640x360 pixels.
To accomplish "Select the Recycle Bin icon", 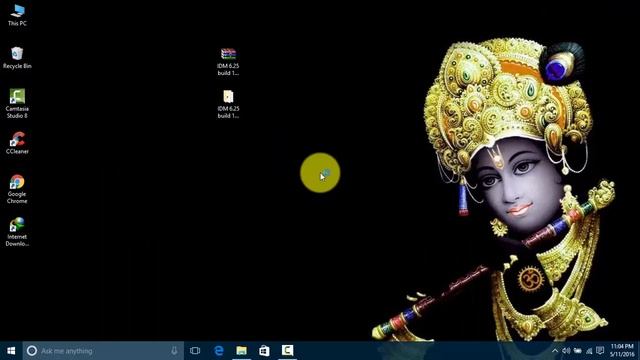I will pyautogui.click(x=17, y=58).
